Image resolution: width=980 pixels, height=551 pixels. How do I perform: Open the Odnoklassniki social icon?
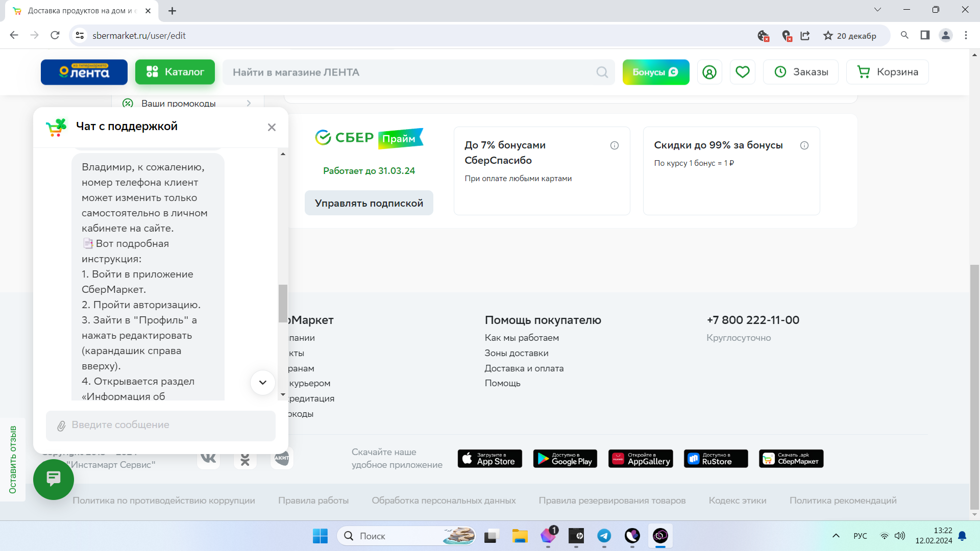click(245, 459)
